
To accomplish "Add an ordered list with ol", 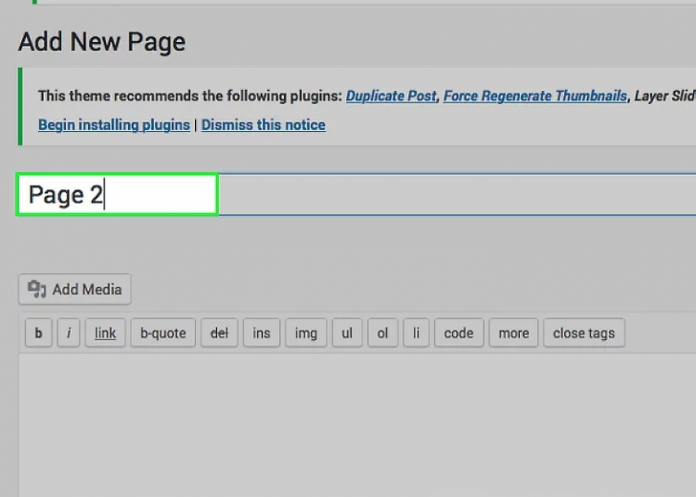I will point(382,333).
